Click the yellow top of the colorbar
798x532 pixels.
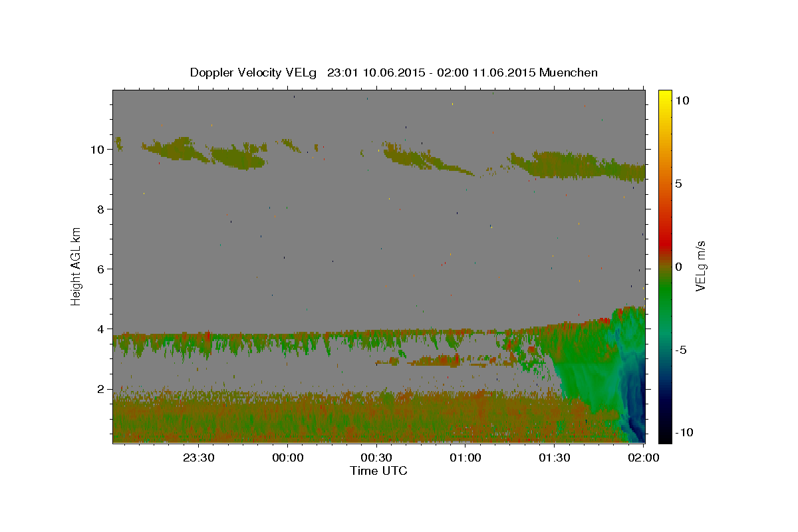pyautogui.click(x=665, y=98)
